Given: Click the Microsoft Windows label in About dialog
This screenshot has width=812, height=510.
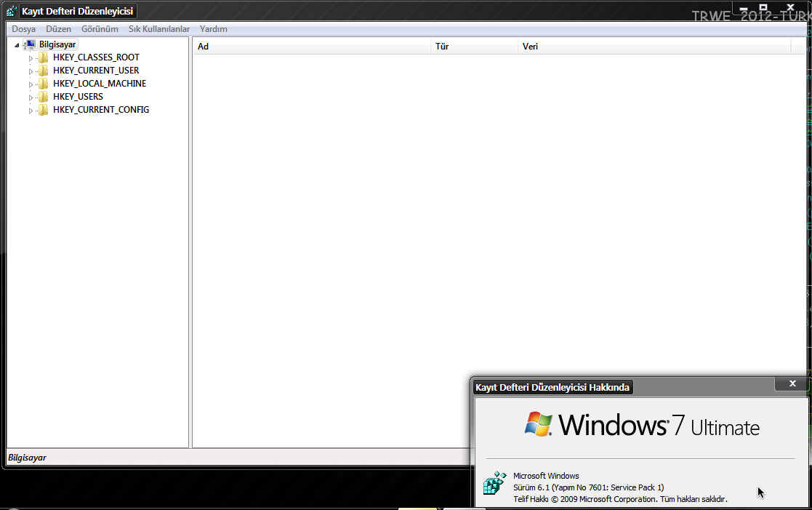Looking at the screenshot, I should click(546, 476).
